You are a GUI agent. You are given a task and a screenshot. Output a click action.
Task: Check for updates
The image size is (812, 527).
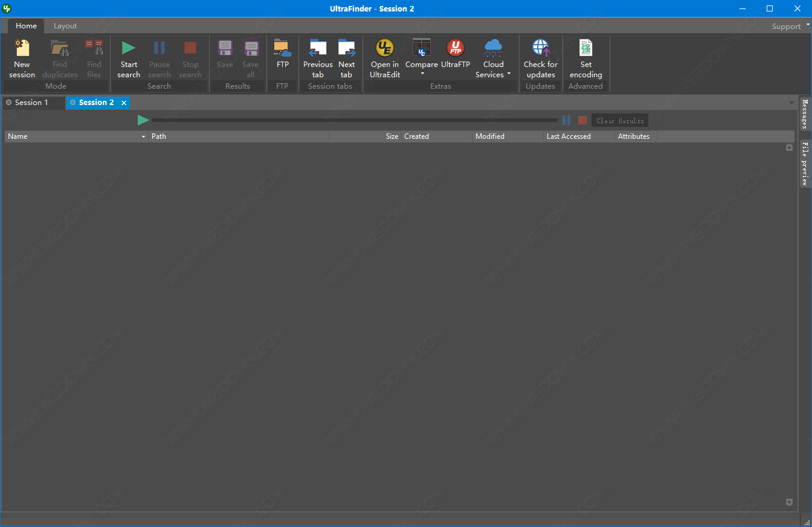[541, 59]
